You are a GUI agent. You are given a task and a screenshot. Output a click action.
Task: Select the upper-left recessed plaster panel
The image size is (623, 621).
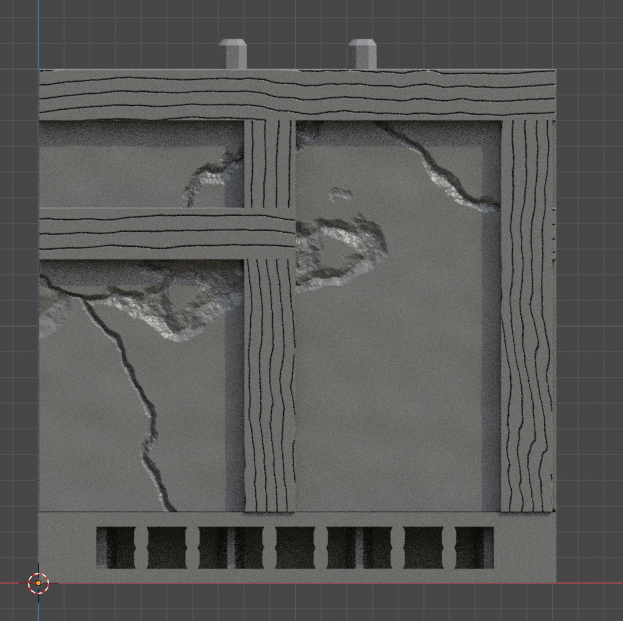(x=141, y=164)
